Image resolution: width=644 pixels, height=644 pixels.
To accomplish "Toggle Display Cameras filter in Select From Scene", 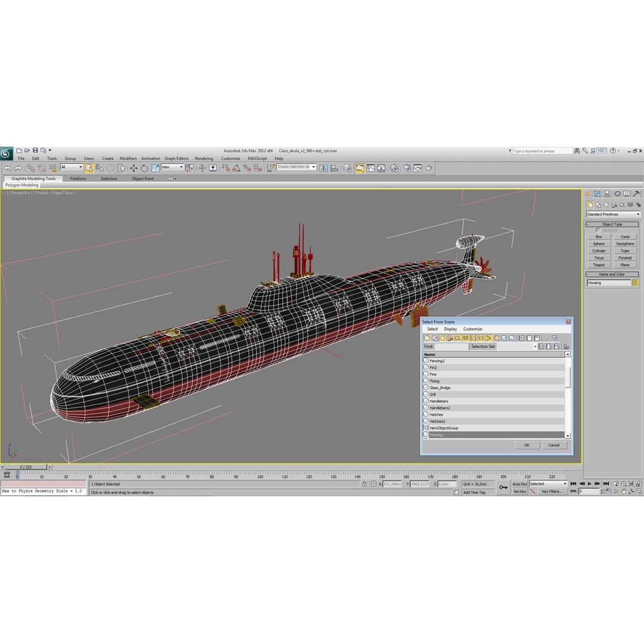I will pos(450,338).
